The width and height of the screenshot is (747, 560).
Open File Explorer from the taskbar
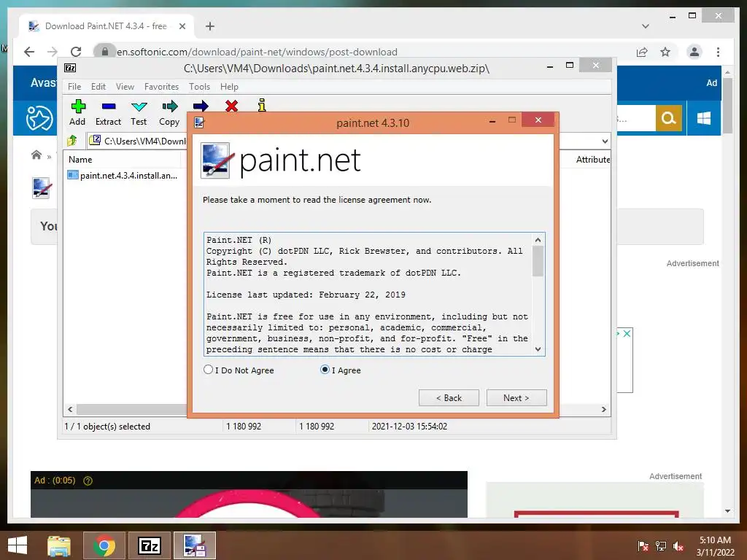(x=59, y=545)
